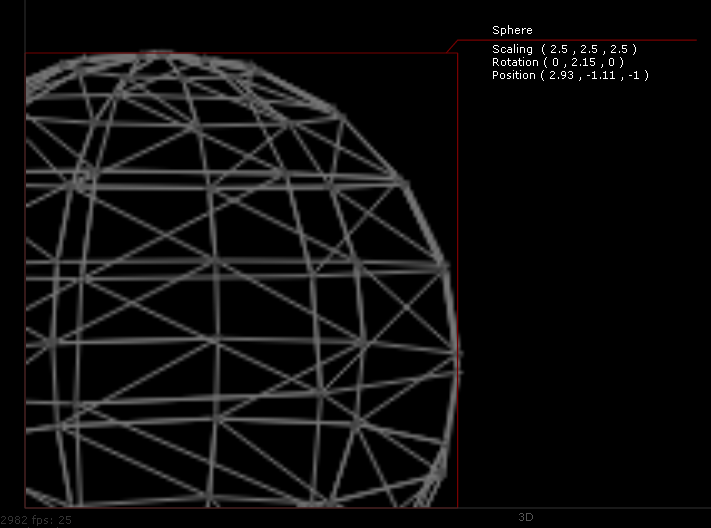Click the Position property label
Image resolution: width=711 pixels, height=528 pixels.
coord(514,75)
